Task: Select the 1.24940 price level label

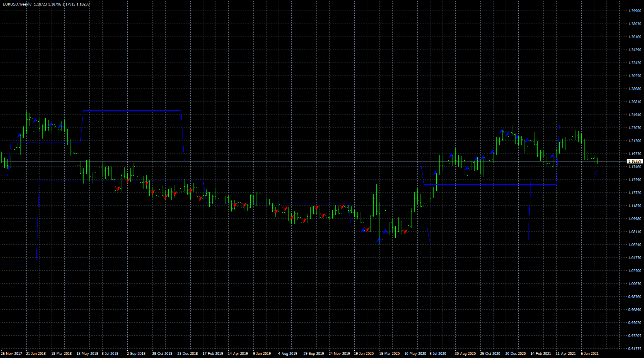Action: 635,115
